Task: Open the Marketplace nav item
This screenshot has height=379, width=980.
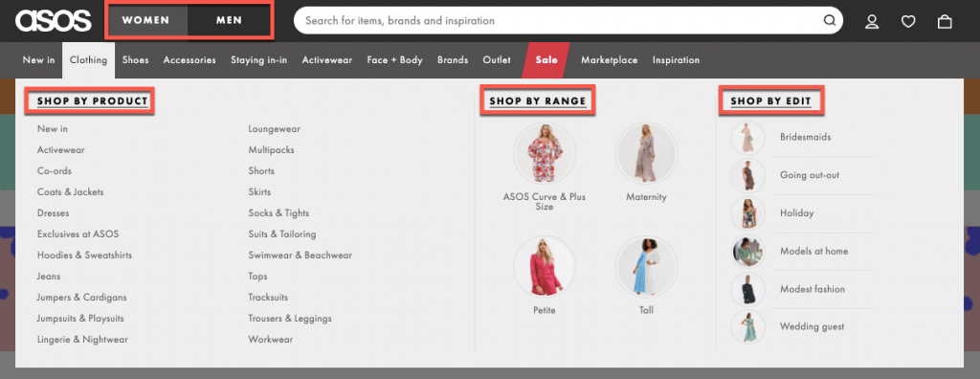Action: point(610,60)
